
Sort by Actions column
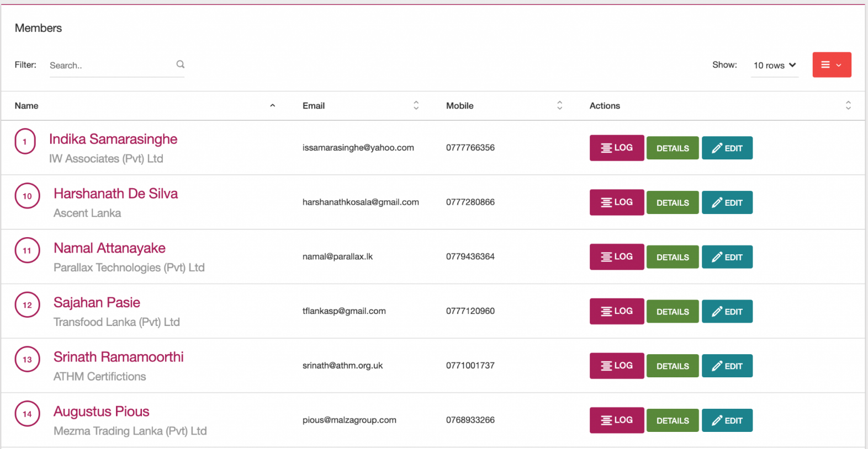pyautogui.click(x=720, y=106)
